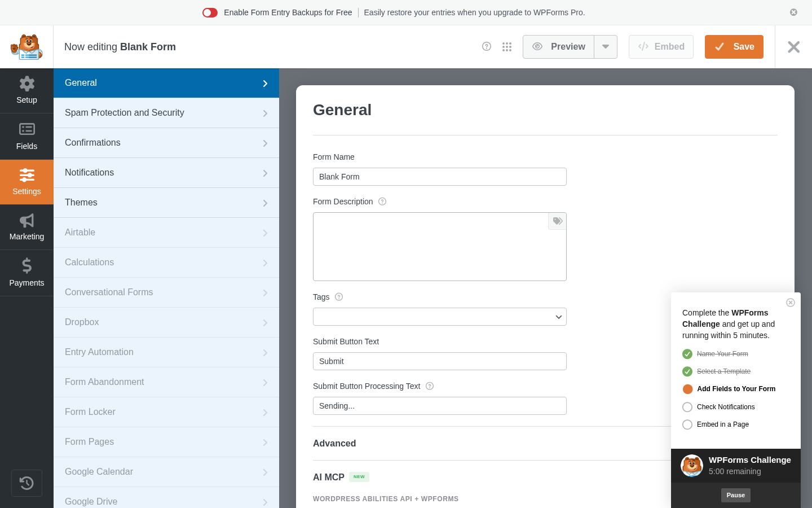Open the Tags dropdown
The image size is (812, 508).
[x=440, y=317]
